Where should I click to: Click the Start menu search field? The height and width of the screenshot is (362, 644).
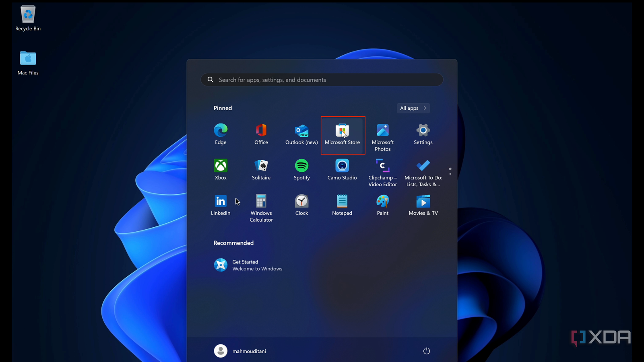pyautogui.click(x=322, y=80)
